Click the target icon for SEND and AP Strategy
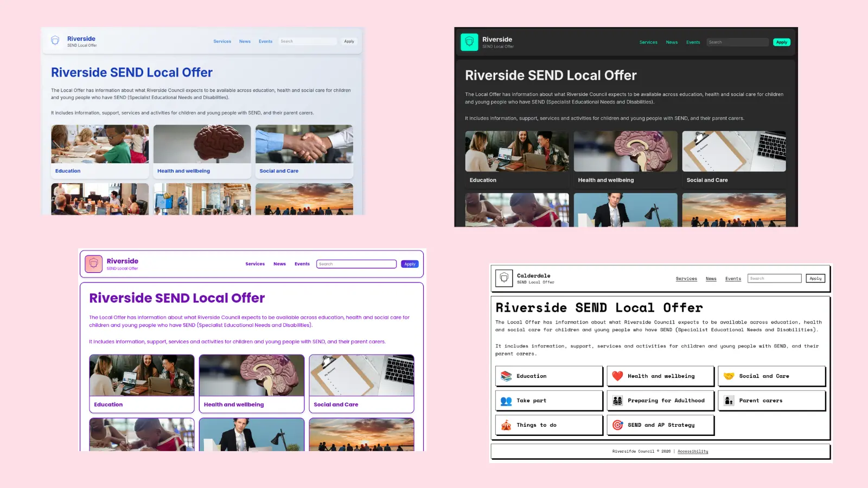Viewport: 868px width, 488px height. [x=617, y=425]
